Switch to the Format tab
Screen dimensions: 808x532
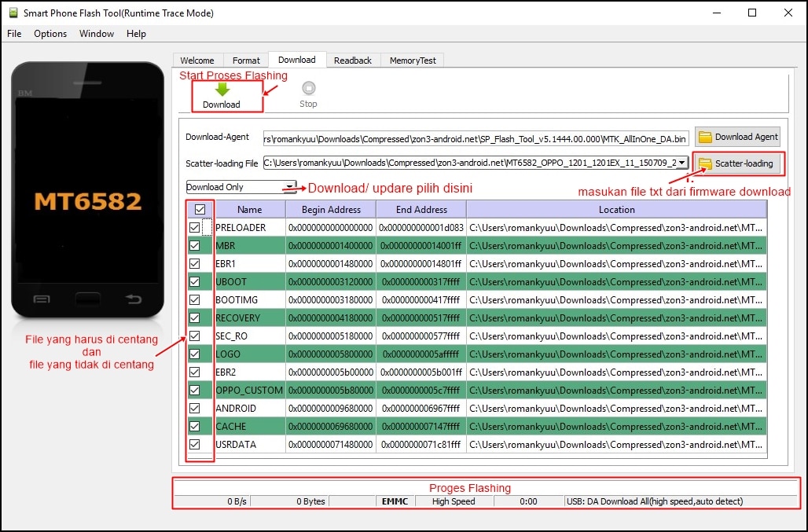(246, 61)
